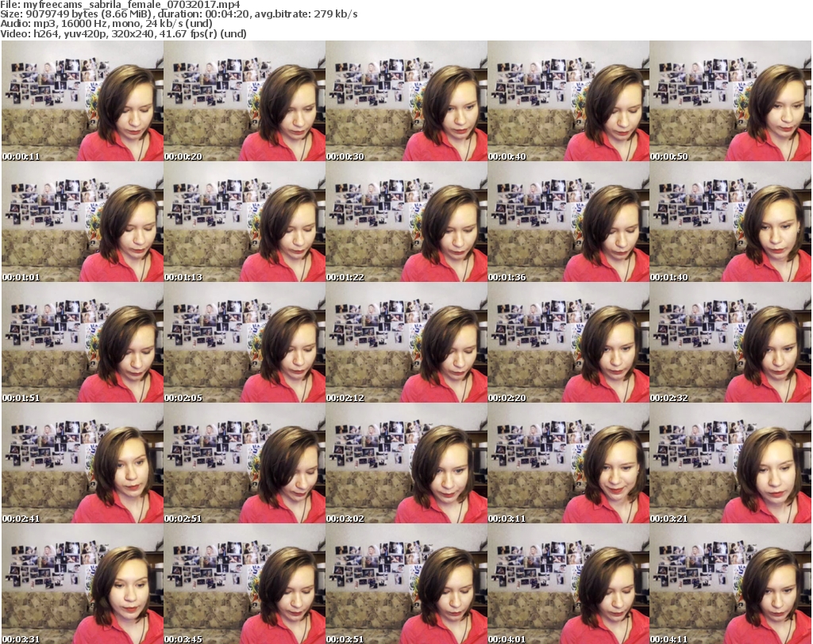
Task: Click the Audio mp3 info line
Action: point(106,24)
